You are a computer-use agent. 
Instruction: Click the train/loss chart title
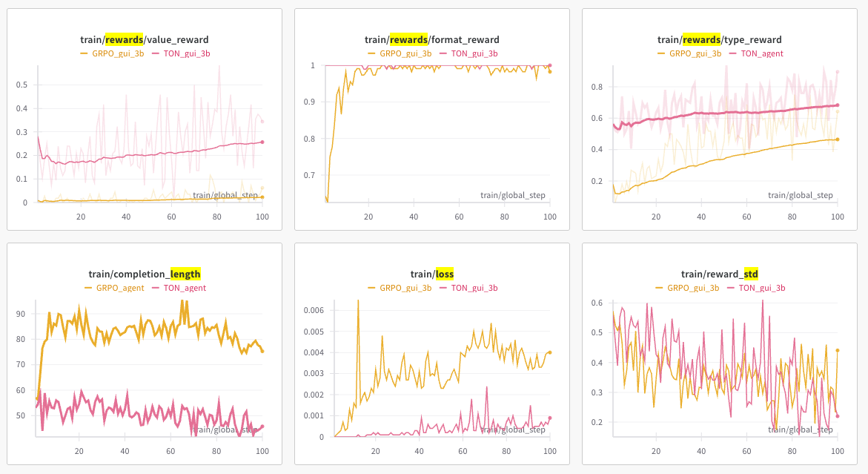click(431, 274)
